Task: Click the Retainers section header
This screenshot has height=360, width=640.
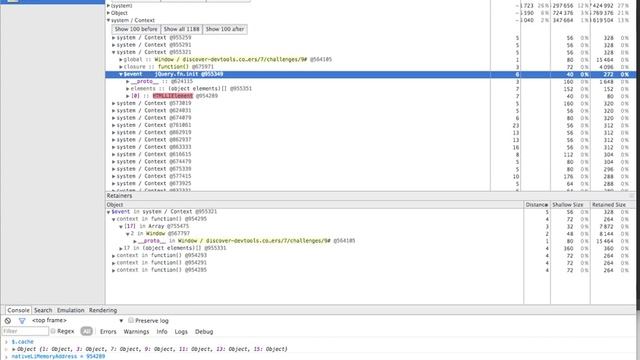Action: 371,196
